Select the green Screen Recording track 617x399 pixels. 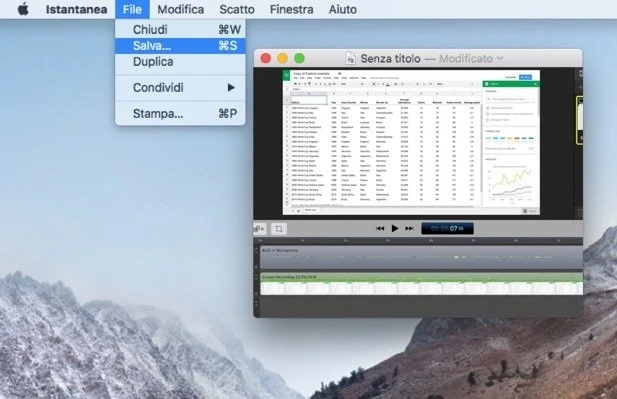pyautogui.click(x=421, y=284)
